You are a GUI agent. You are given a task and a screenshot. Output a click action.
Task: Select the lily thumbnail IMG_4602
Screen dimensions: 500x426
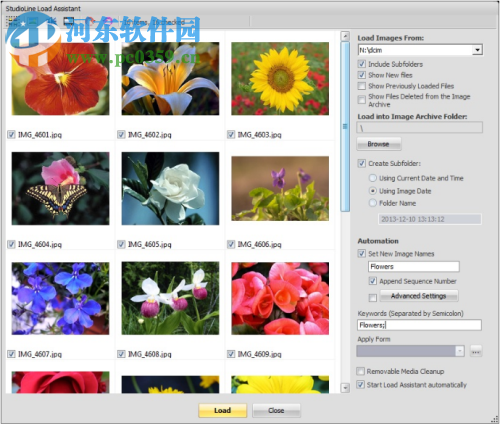[x=170, y=79]
